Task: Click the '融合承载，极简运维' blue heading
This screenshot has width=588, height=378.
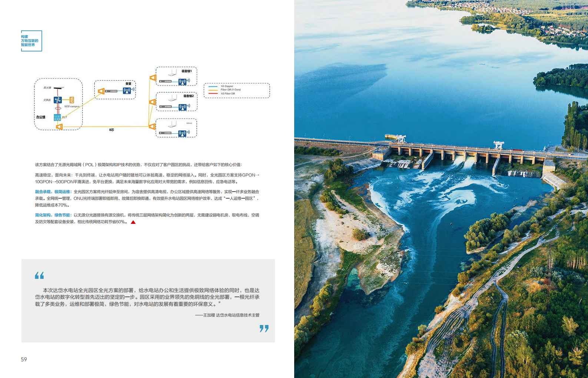Action: click(53, 192)
